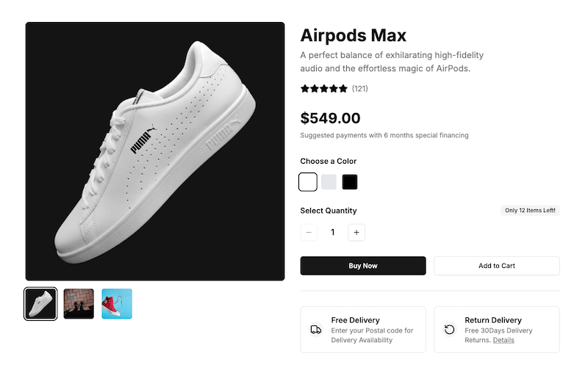This screenshot has height=381, width=588.
Task: Click the Airpods Max product title
Action: [354, 35]
